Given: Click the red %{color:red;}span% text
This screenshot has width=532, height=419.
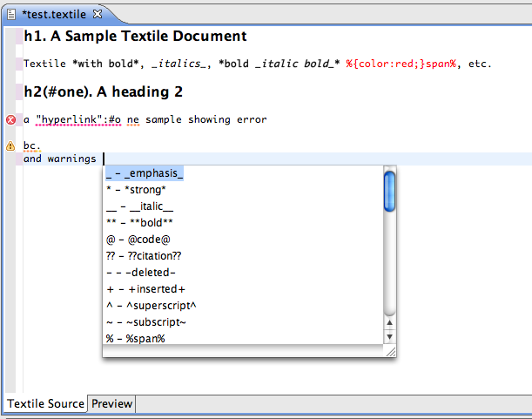Looking at the screenshot, I should click(401, 64).
